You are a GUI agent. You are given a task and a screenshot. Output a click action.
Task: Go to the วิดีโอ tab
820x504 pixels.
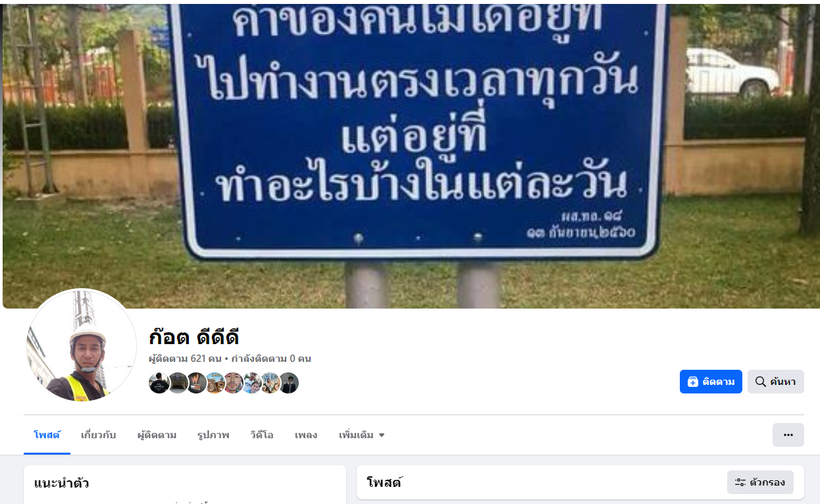pyautogui.click(x=262, y=435)
